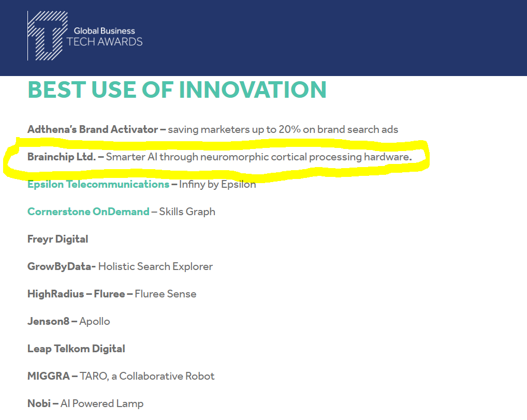Click the Nobi AI Powered Lamp entry
527x420 pixels.
(85, 403)
